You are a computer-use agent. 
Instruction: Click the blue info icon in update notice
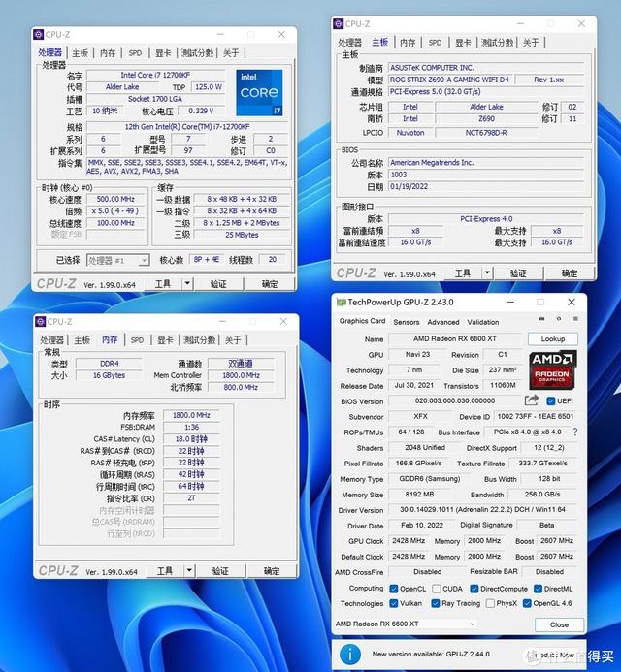click(350, 655)
